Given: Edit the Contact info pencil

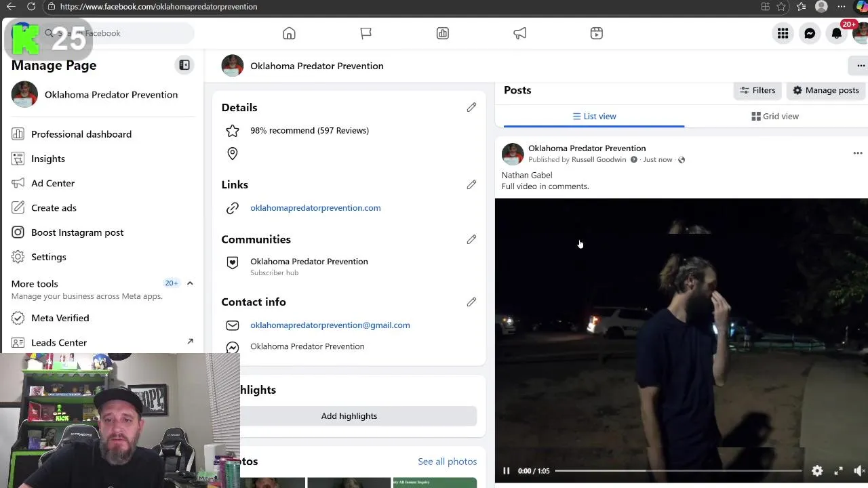Looking at the screenshot, I should tap(471, 302).
